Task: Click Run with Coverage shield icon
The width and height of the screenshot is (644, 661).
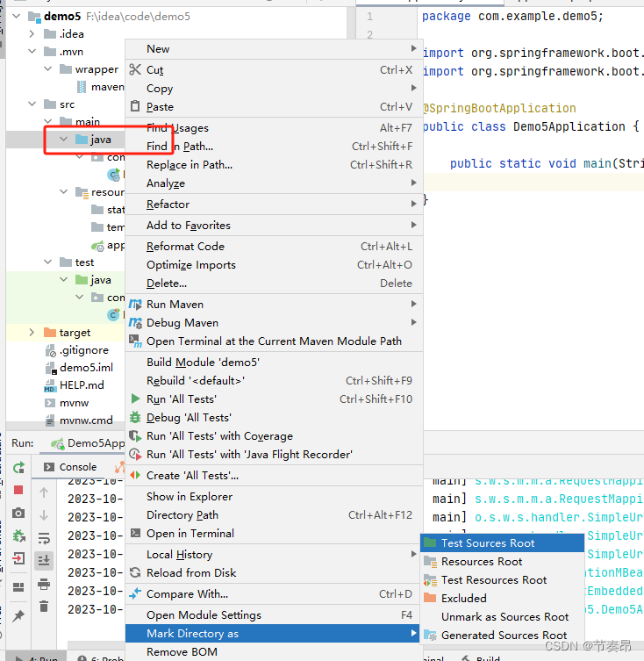Action: point(135,436)
